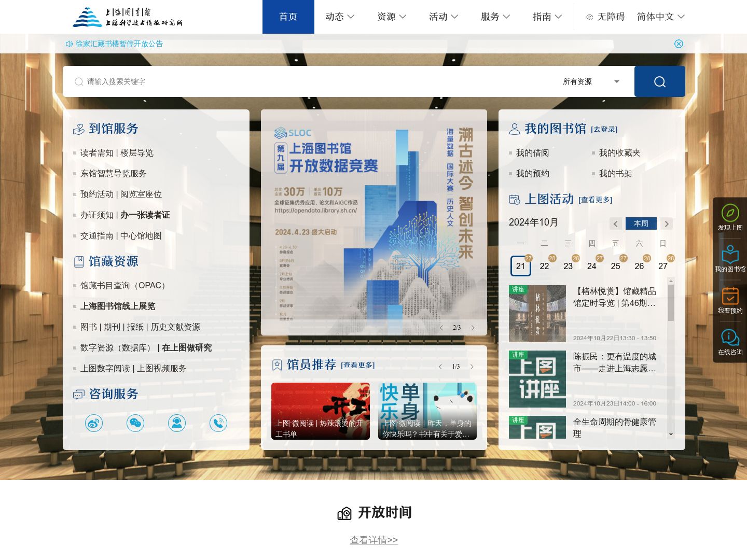Open the 所有资源 search scope dropdown
This screenshot has width=747, height=560.
pos(591,81)
